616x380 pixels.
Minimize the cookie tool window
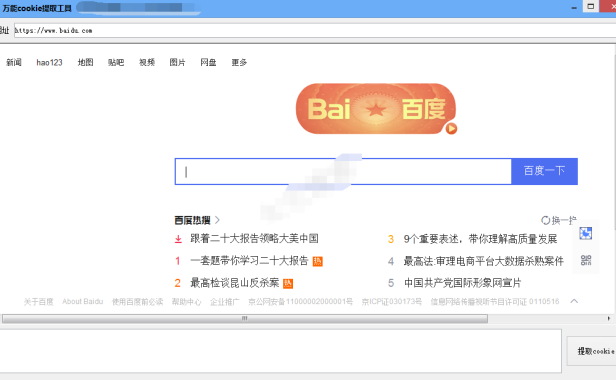(x=574, y=7)
